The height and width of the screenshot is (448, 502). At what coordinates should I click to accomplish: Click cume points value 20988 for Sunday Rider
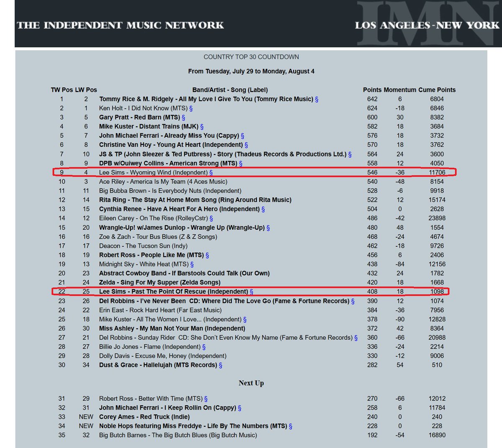click(x=437, y=338)
